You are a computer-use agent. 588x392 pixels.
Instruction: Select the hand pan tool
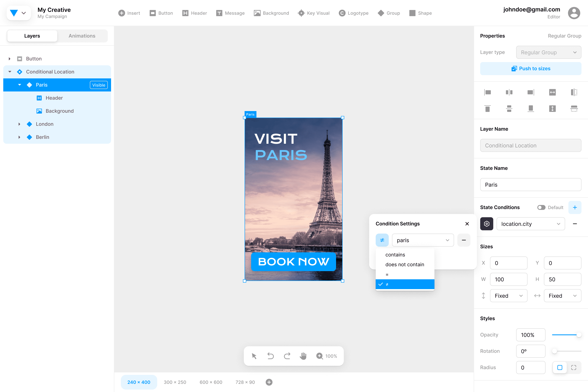303,356
